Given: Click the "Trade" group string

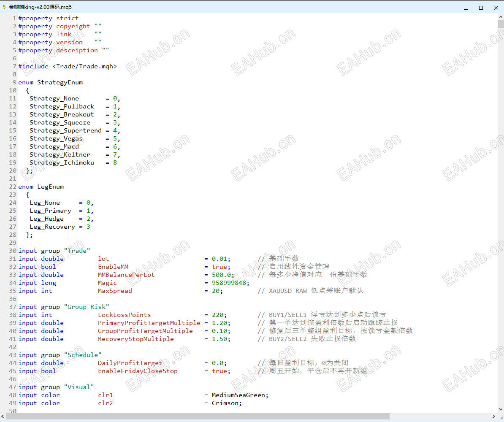Looking at the screenshot, I should pyautogui.click(x=77, y=251).
